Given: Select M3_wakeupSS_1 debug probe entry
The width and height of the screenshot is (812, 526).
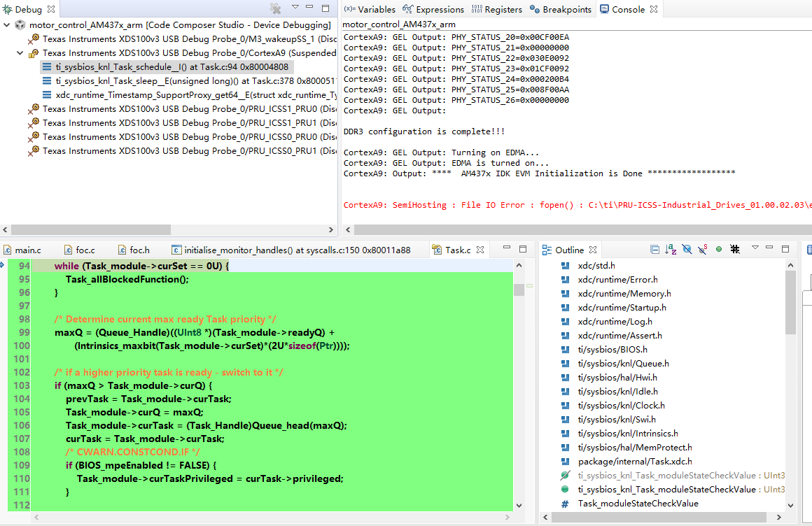Looking at the screenshot, I should pyautogui.click(x=182, y=39).
